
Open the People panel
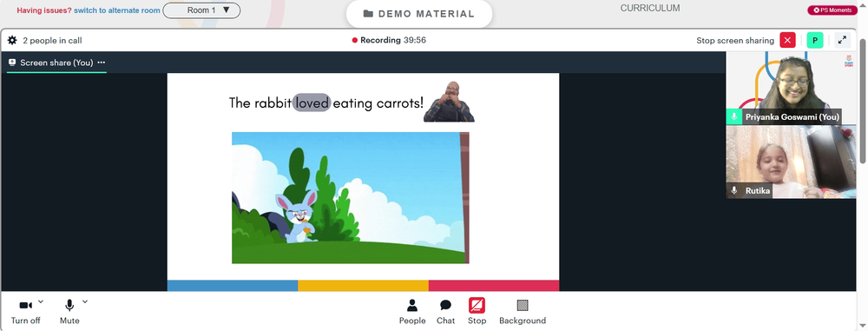[412, 312]
